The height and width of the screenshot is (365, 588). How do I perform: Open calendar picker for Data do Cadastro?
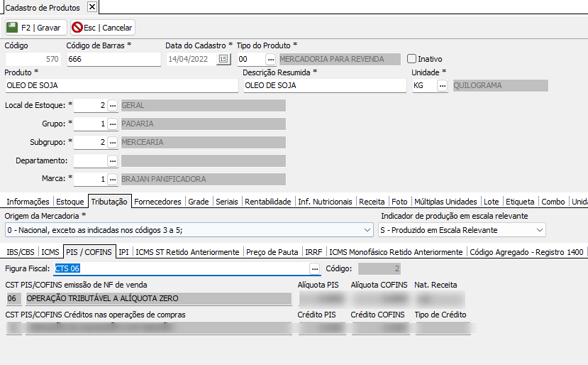[223, 60]
